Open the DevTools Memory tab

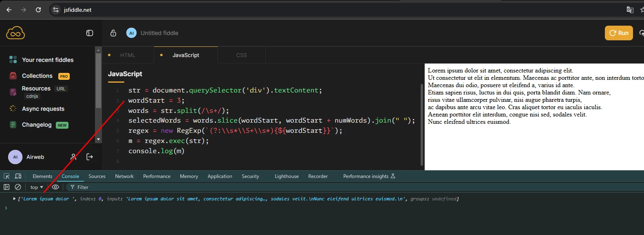[x=189, y=176]
